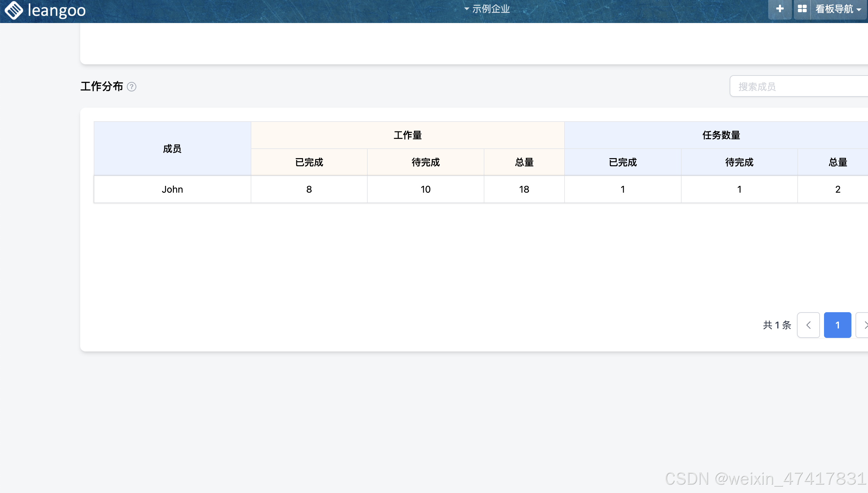The width and height of the screenshot is (868, 493).
Task: Click 已完成 header under 任务数量
Action: click(622, 162)
